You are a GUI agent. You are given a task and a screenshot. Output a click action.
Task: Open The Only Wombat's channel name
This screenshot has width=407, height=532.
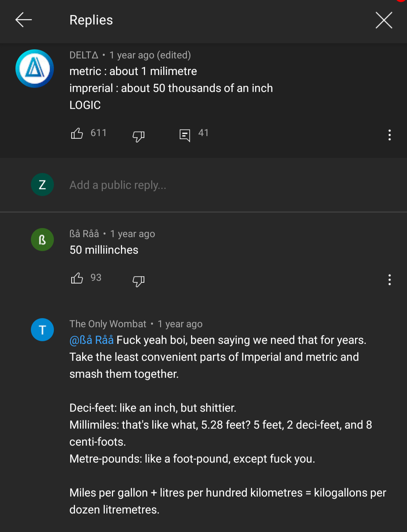point(108,324)
